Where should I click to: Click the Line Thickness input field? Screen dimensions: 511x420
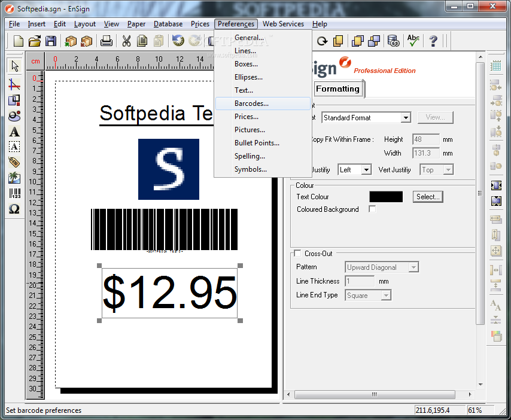coord(360,281)
